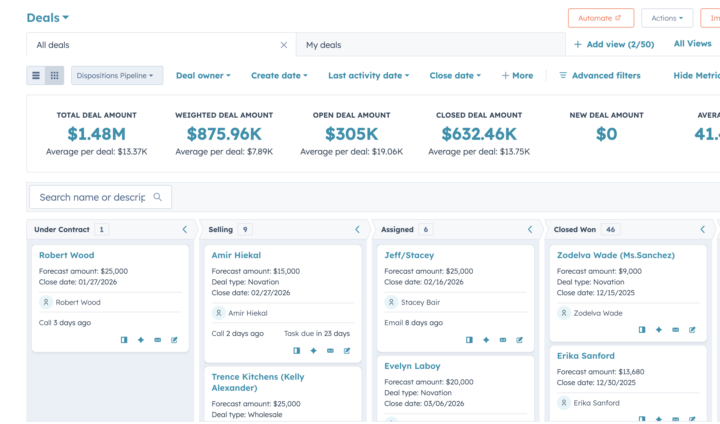
Task: Select the All deals tab
Action: pyautogui.click(x=53, y=45)
